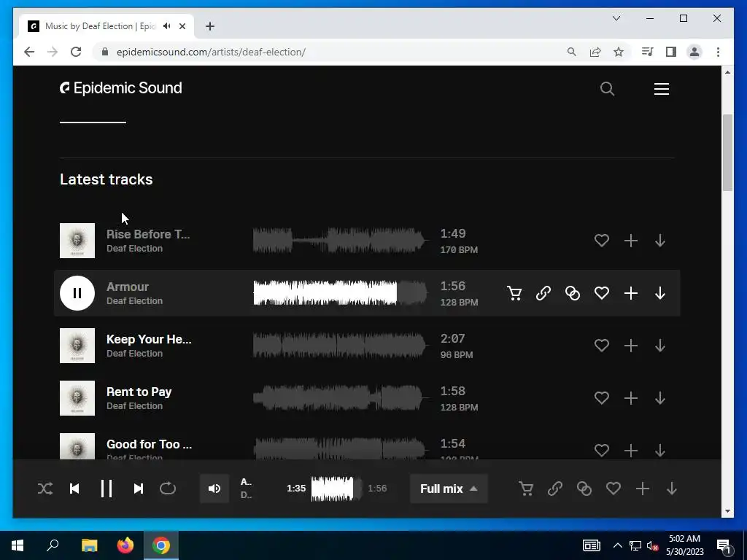747x560 pixels.
Task: Open the hamburger menu on Epidemic Sound
Action: click(661, 88)
